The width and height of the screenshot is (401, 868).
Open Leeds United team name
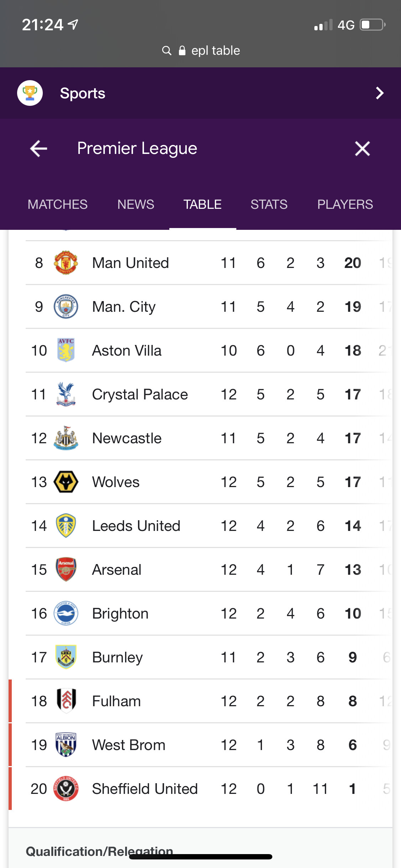click(x=136, y=526)
